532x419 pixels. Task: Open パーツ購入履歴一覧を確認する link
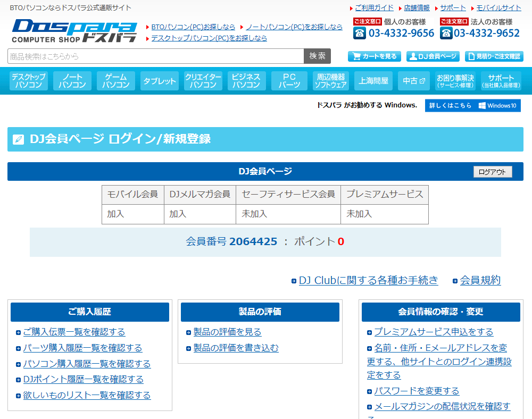pyautogui.click(x=82, y=348)
